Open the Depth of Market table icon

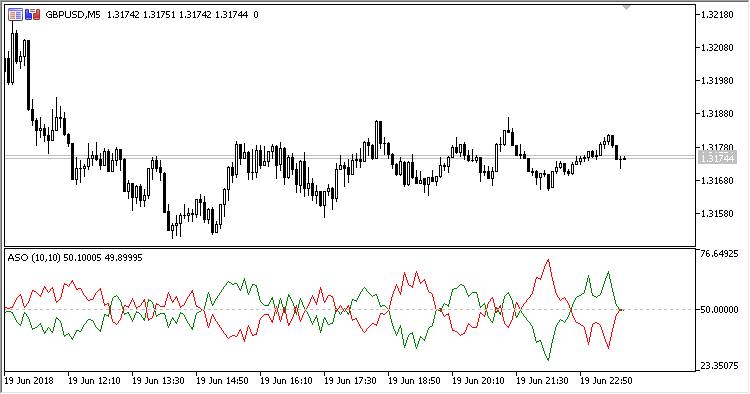pos(15,15)
